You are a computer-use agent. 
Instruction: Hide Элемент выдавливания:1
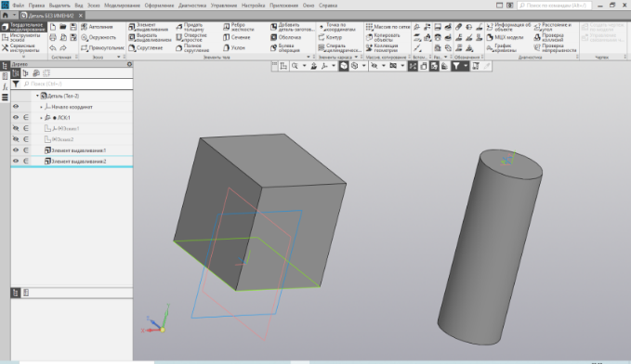pos(16,150)
